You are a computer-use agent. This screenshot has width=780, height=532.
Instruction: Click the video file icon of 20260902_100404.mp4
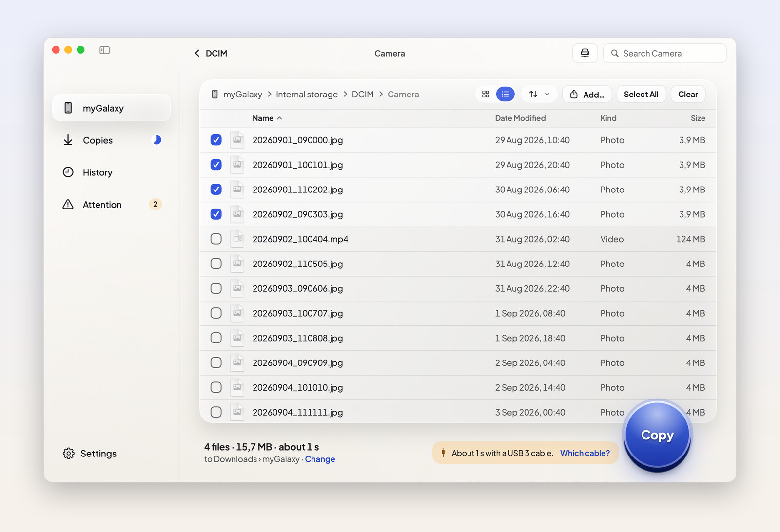[237, 239]
